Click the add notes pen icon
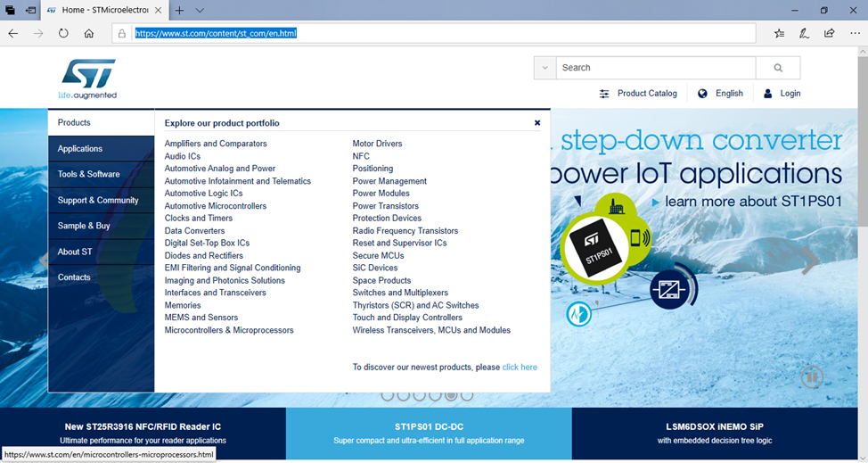Viewport: 868px width, 463px height. pyautogui.click(x=805, y=33)
